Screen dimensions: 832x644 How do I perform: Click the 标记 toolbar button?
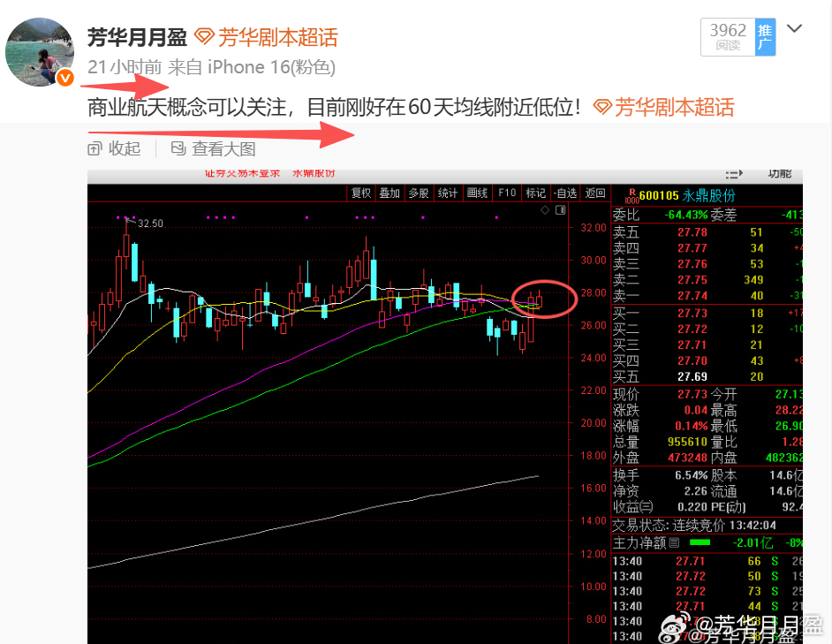(x=536, y=193)
